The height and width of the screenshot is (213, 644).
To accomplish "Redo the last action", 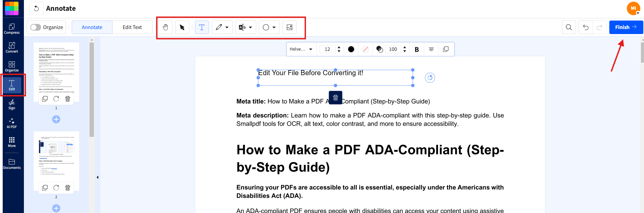I will click(600, 27).
